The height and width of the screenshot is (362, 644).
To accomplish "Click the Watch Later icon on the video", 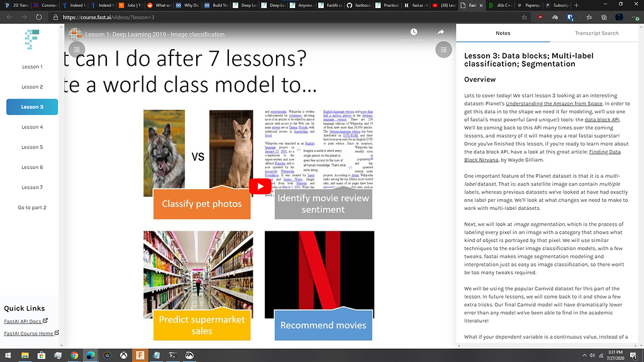I will point(414,31).
